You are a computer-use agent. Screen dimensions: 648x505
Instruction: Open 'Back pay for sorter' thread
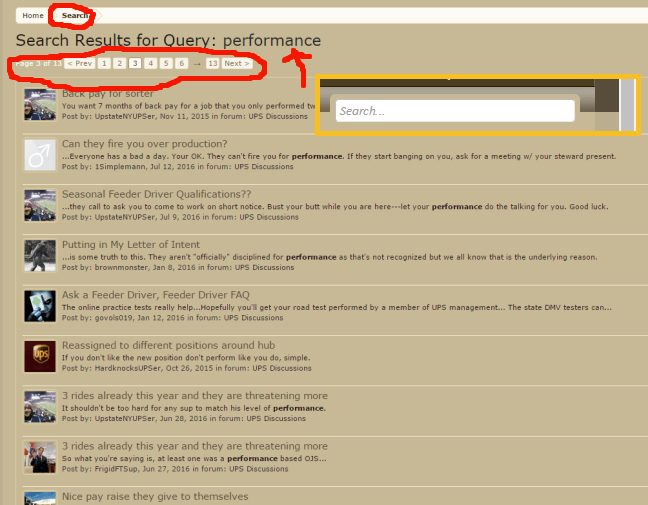(x=107, y=94)
